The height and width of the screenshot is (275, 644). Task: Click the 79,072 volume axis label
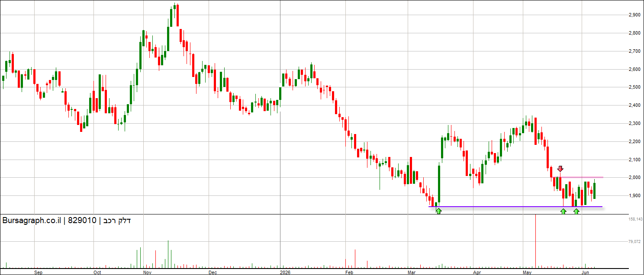pos(634,241)
